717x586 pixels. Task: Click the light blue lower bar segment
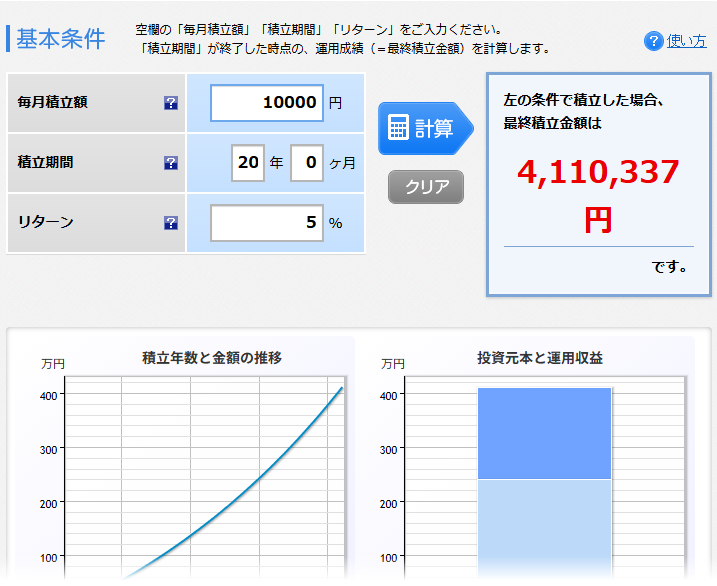coord(544,525)
